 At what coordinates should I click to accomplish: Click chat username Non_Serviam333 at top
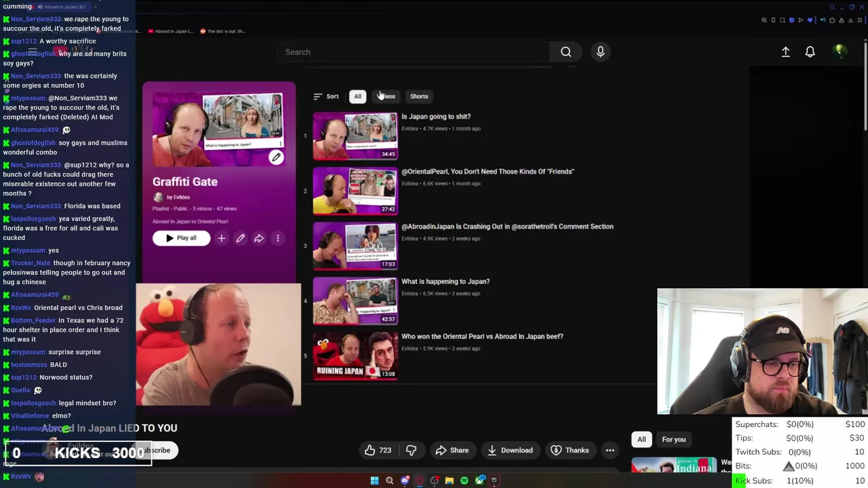pos(36,19)
